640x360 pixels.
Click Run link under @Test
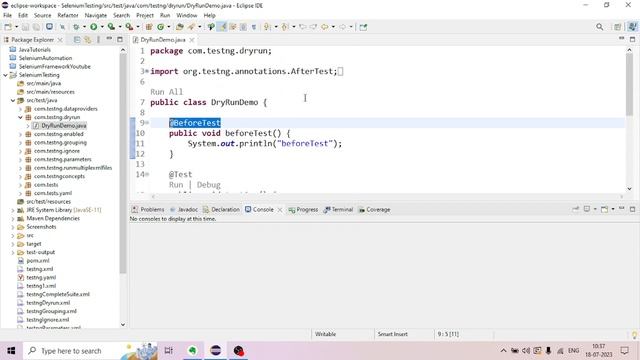tap(176, 185)
